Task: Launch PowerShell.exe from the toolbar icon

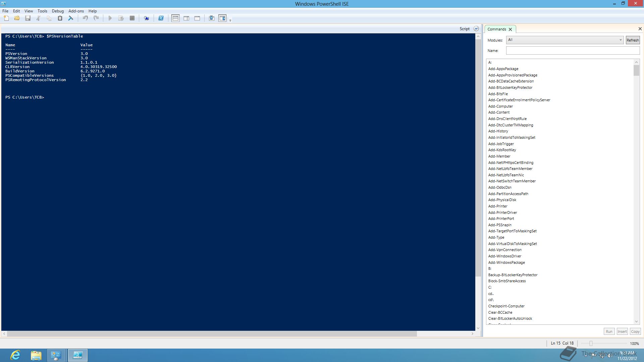Action: pos(161,18)
